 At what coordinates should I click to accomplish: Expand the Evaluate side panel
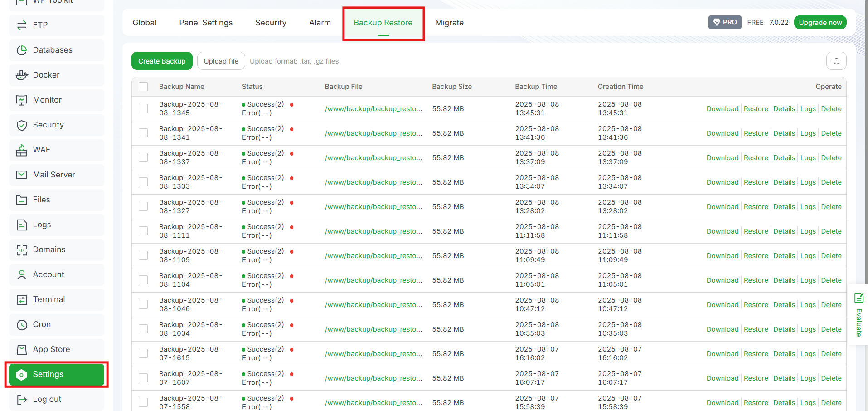pos(858,314)
